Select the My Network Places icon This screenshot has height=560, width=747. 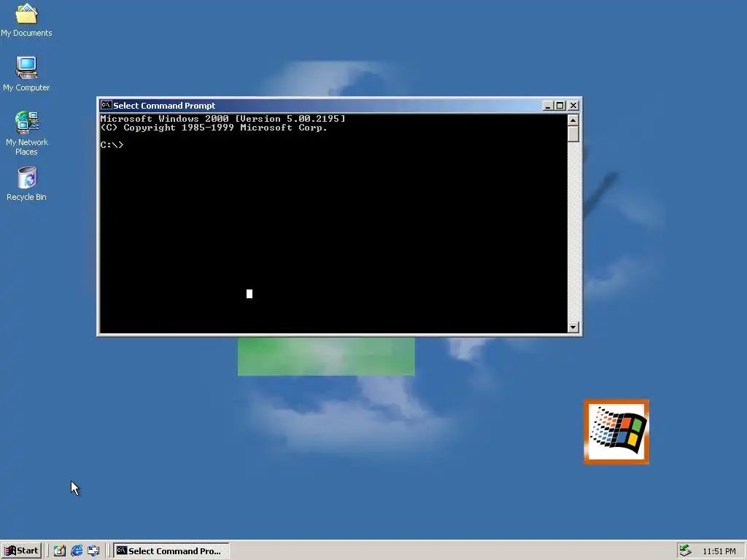pyautogui.click(x=26, y=133)
